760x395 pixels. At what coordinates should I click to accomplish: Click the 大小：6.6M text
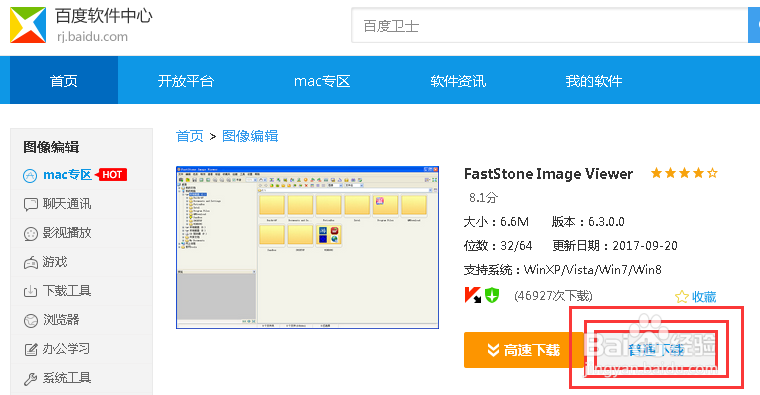(496, 222)
